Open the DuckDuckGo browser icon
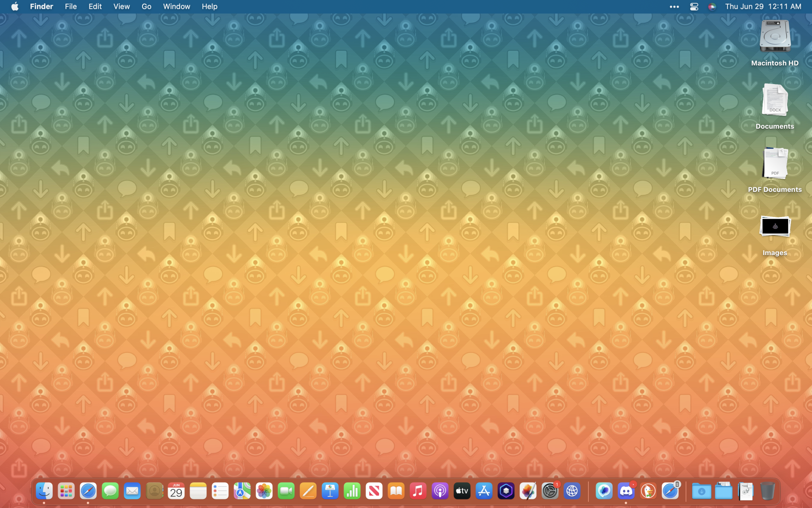 point(648,491)
